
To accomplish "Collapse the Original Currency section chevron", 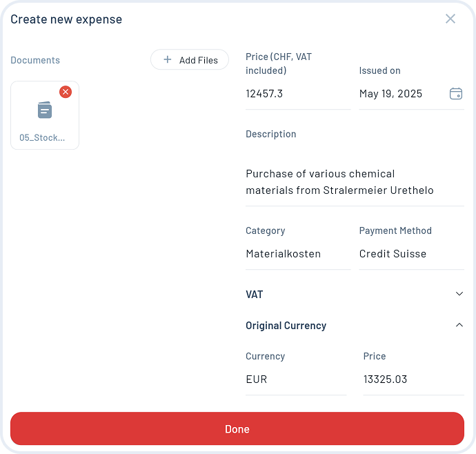I will pos(459,325).
